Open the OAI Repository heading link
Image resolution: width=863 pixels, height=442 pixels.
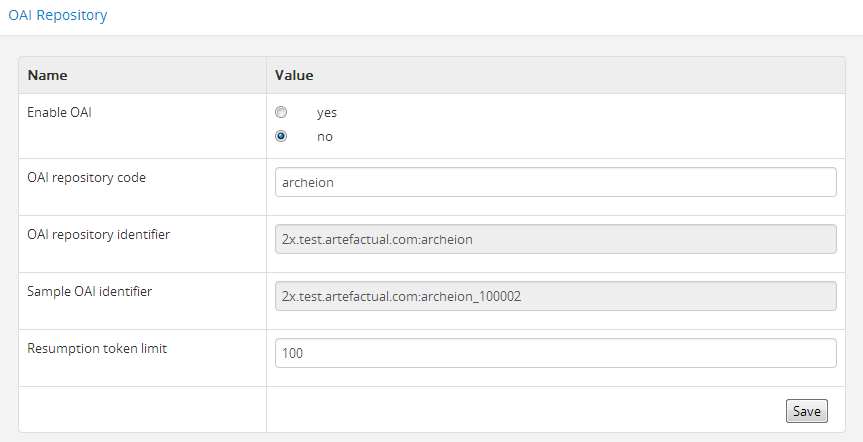tap(58, 16)
